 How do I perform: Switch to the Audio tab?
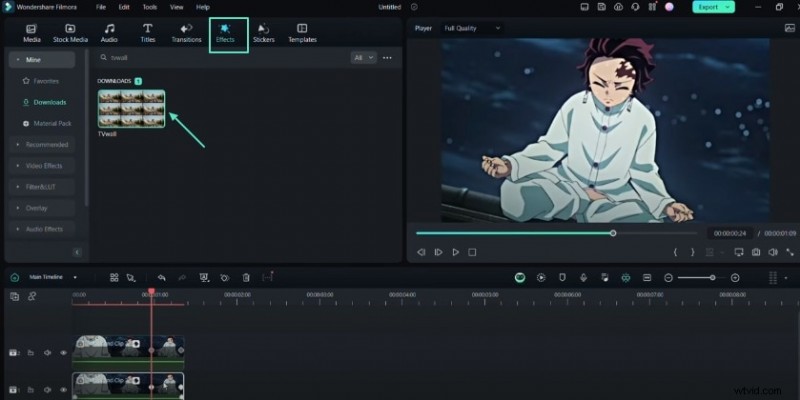109,33
